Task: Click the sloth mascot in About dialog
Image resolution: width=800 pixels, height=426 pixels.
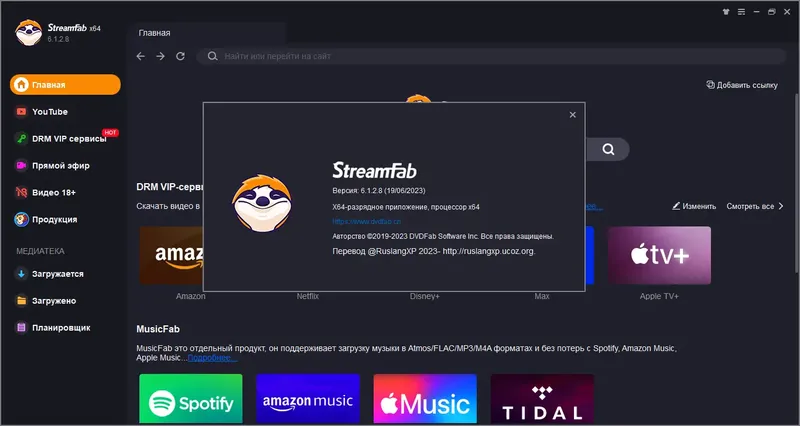Action: click(x=262, y=203)
